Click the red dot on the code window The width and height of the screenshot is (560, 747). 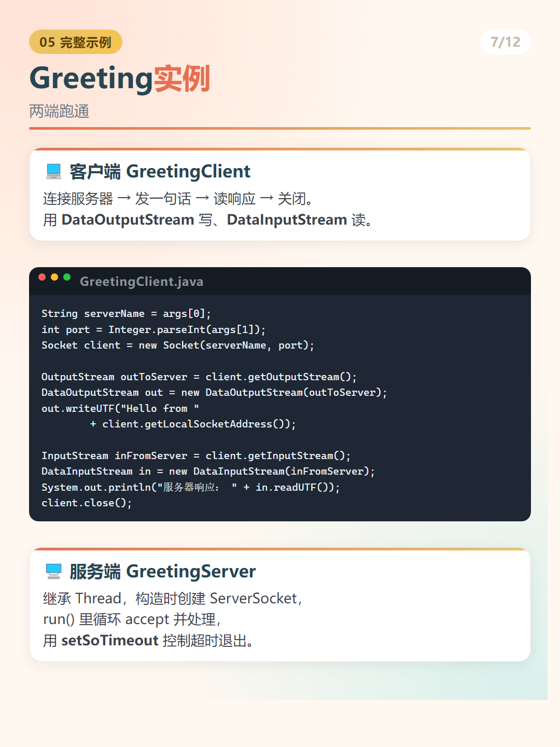click(42, 277)
